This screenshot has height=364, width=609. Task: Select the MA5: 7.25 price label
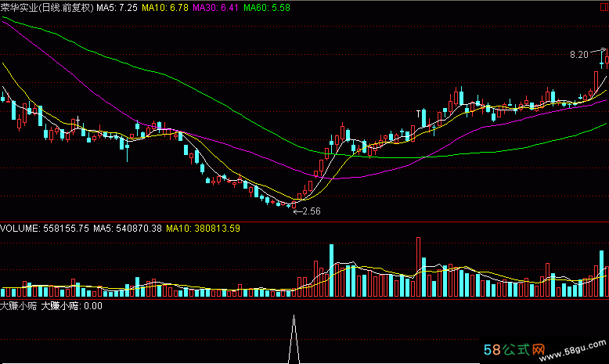[117, 7]
